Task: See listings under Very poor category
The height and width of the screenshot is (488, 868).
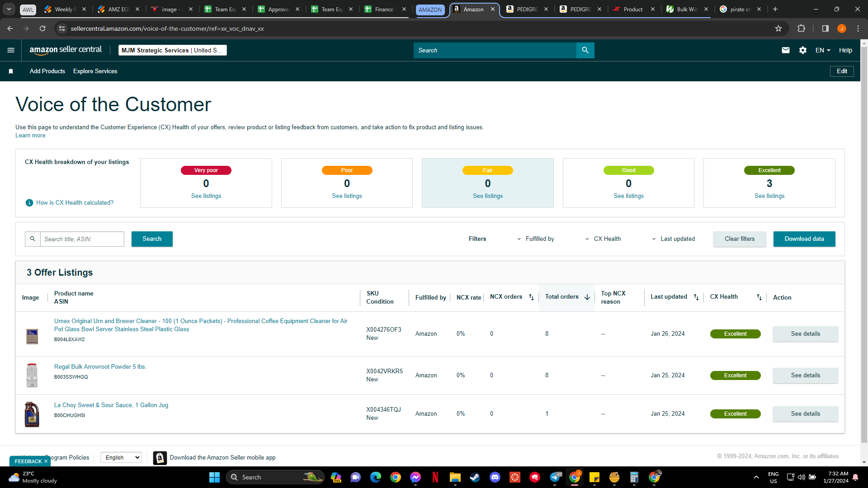Action: tap(206, 196)
